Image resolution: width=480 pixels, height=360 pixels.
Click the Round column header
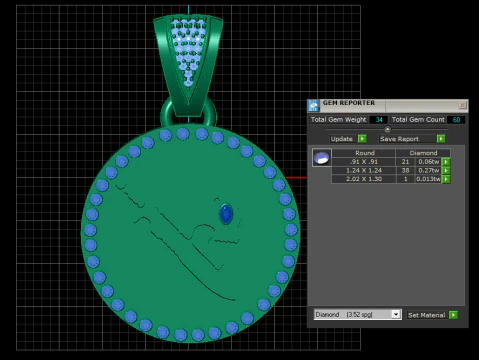[364, 153]
